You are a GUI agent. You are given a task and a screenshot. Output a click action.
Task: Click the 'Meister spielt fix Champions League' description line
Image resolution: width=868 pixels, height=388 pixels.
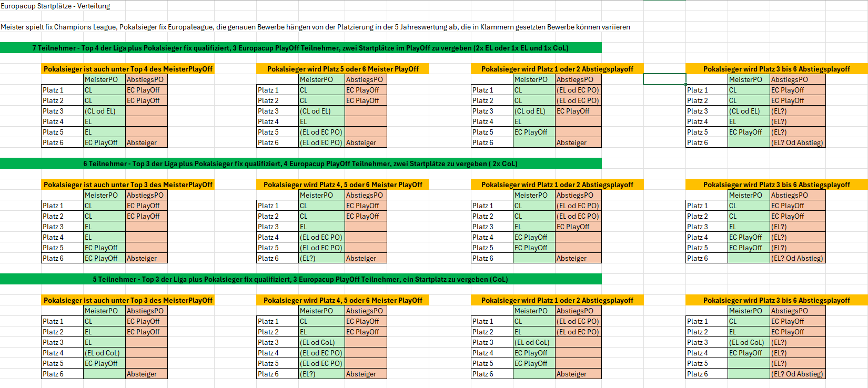pyautogui.click(x=315, y=27)
